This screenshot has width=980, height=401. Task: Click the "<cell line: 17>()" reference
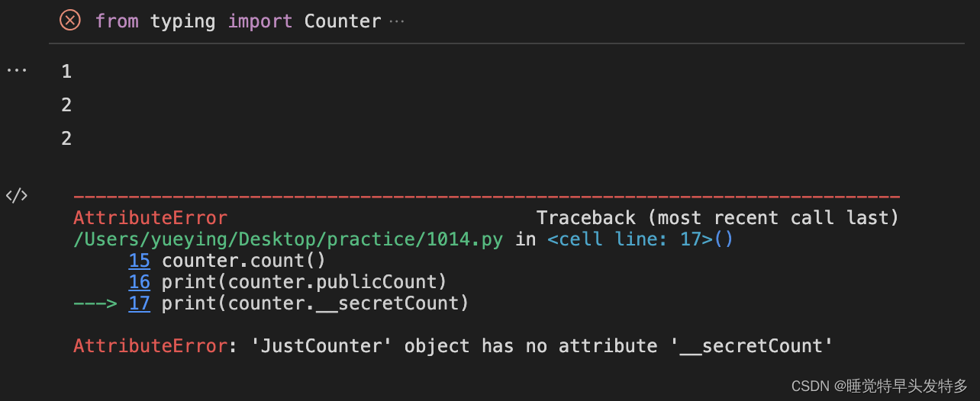click(x=640, y=239)
